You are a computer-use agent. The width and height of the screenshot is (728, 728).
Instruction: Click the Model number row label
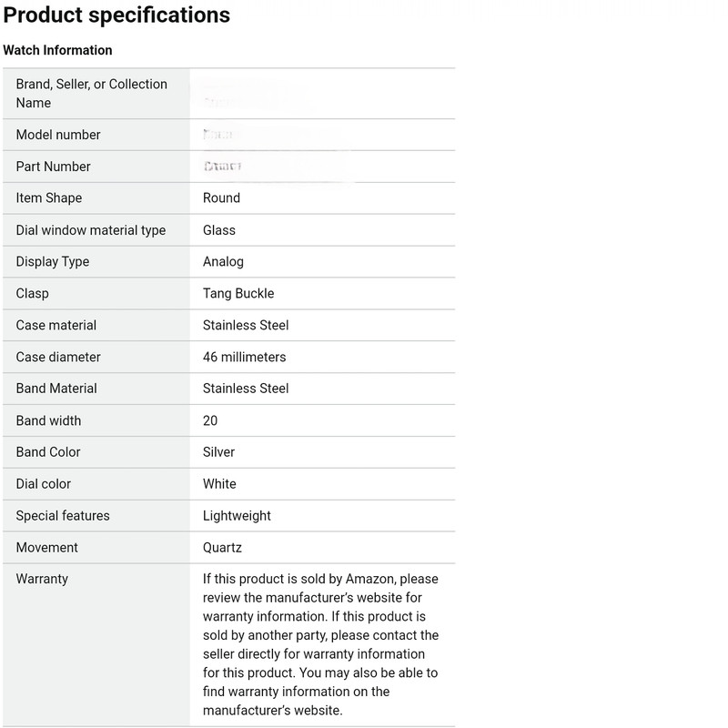(58, 135)
